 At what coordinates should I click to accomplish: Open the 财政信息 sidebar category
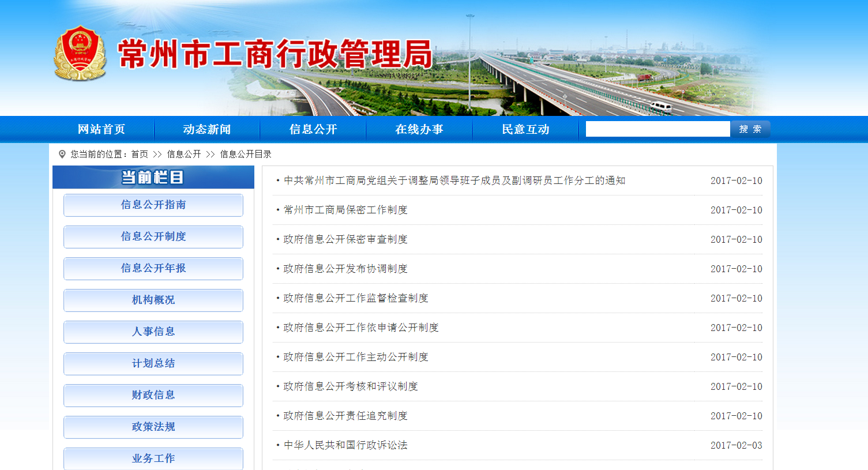pyautogui.click(x=153, y=395)
